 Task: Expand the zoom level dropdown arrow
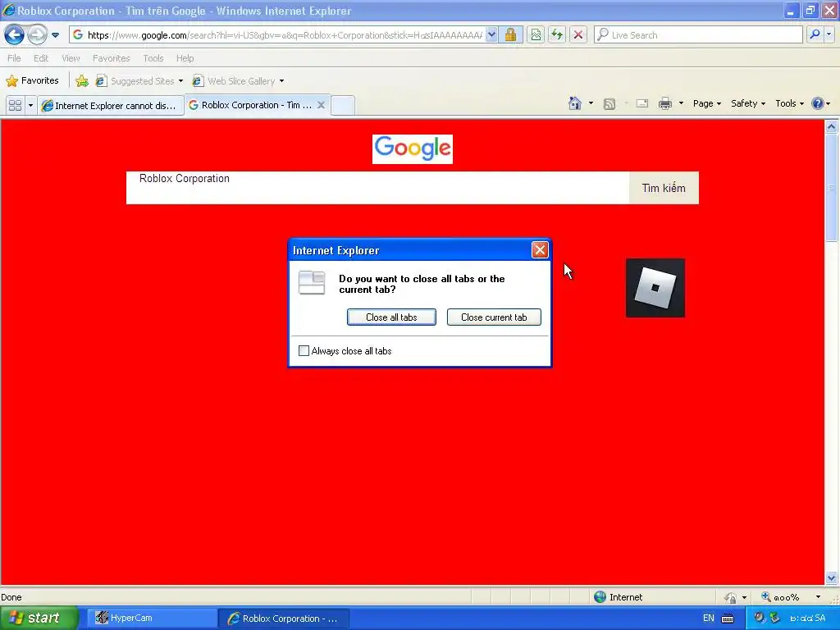pos(818,597)
